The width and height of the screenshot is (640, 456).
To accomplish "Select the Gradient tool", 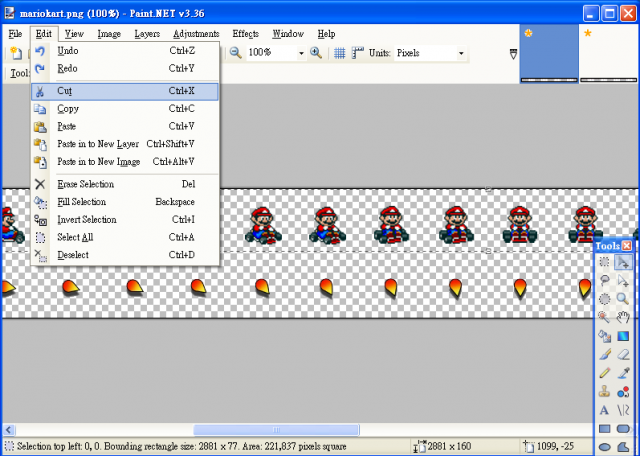I will click(x=623, y=336).
